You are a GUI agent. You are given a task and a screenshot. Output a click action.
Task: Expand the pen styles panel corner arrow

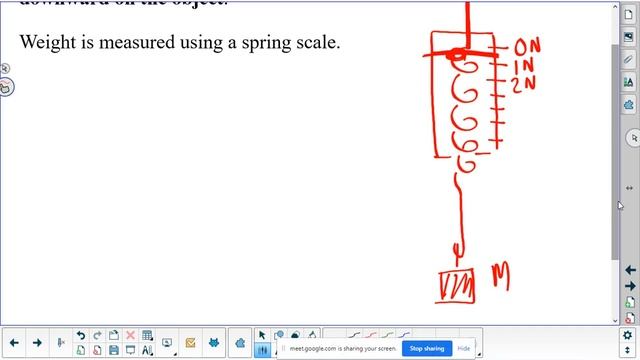[x=479, y=354]
